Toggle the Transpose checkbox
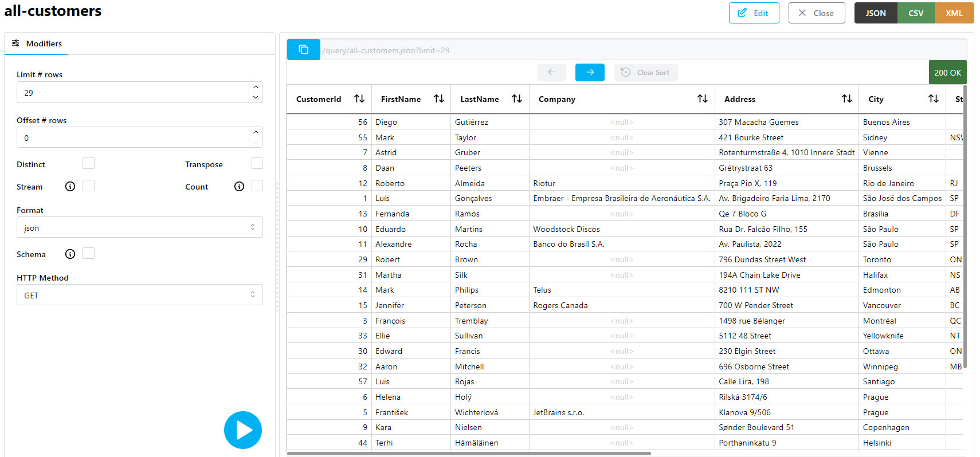Viewport: 980px width, 457px height. (x=257, y=164)
